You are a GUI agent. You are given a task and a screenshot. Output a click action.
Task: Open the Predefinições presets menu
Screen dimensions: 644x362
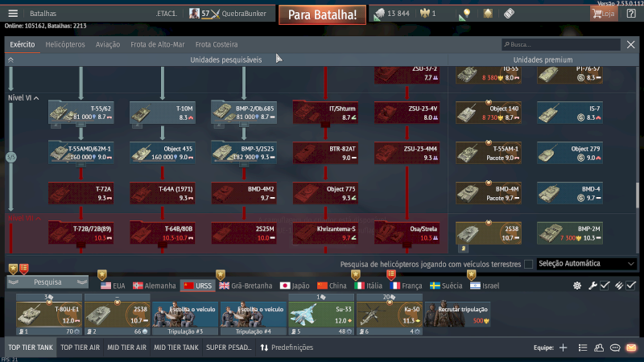click(x=287, y=348)
